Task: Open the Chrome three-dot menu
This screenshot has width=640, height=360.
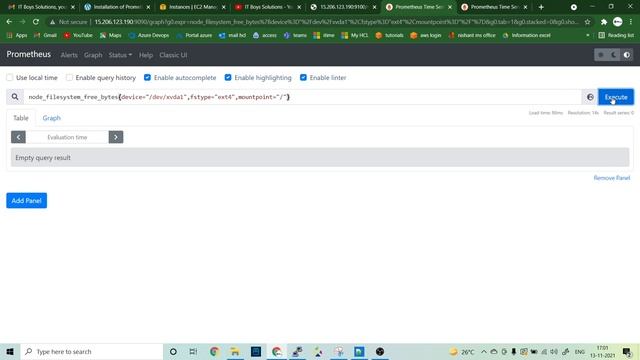Action: (x=631, y=22)
